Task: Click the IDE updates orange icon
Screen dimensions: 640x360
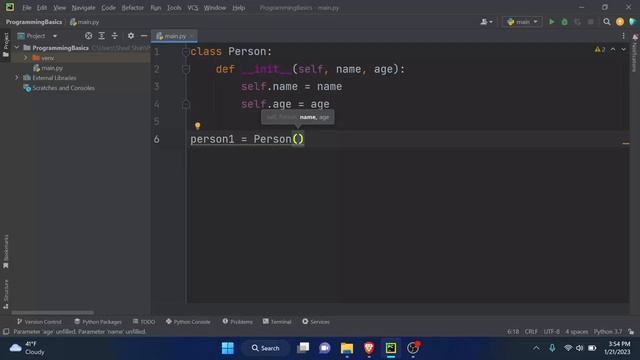Action: tap(620, 22)
